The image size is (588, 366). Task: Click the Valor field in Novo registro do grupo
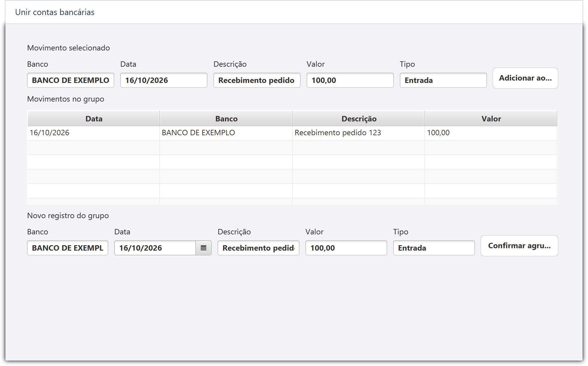(346, 248)
